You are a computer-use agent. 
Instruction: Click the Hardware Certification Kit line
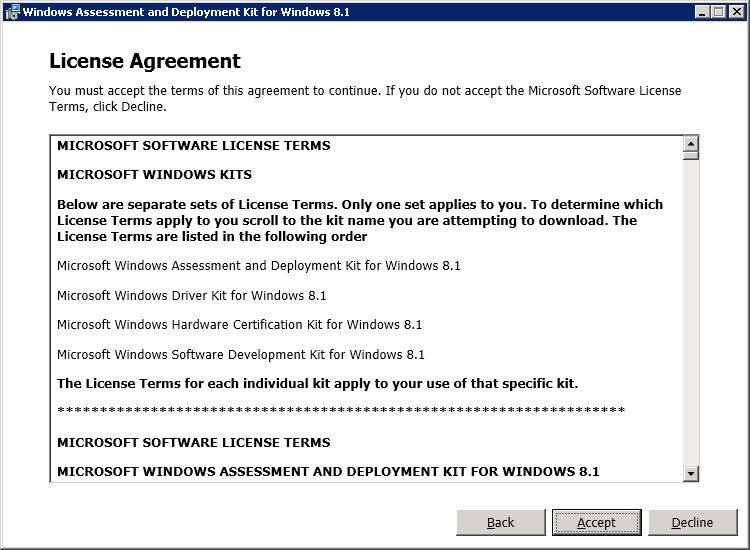point(239,325)
